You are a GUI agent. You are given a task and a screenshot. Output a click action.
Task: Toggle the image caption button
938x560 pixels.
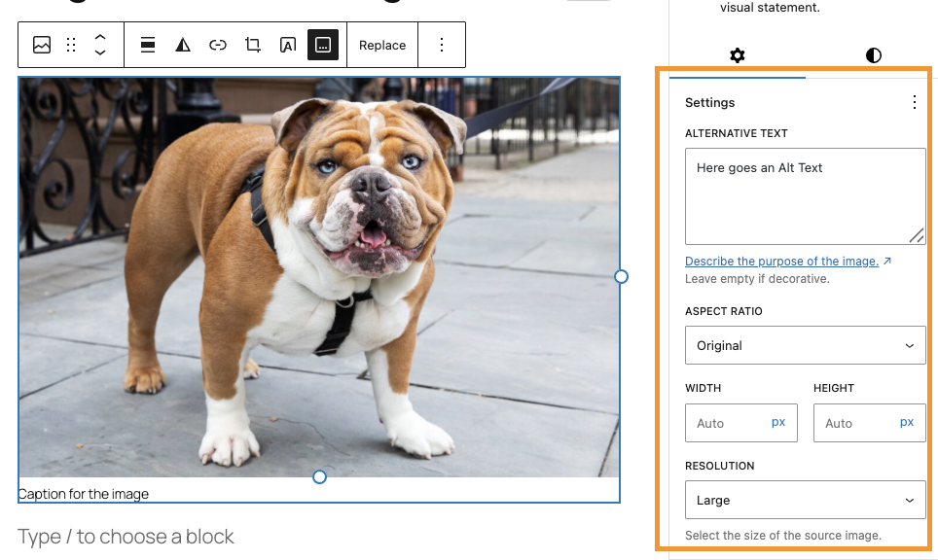[323, 45]
